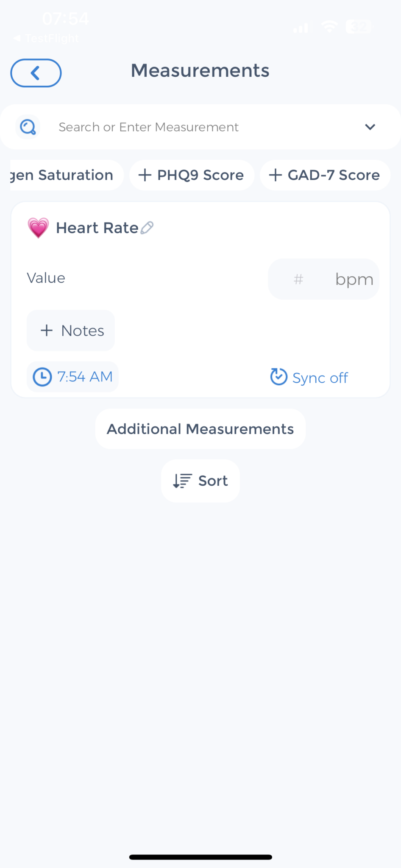Open Additional Measurements
401x868 pixels.
pos(200,429)
